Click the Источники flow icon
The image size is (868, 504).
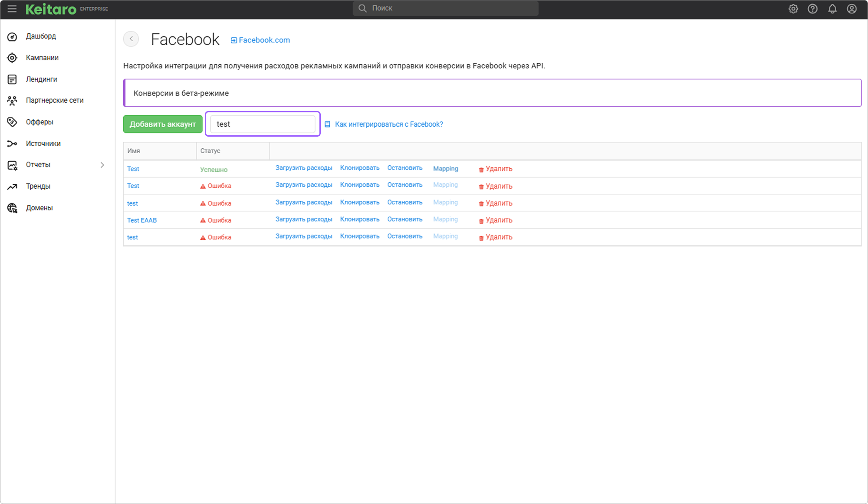click(12, 144)
